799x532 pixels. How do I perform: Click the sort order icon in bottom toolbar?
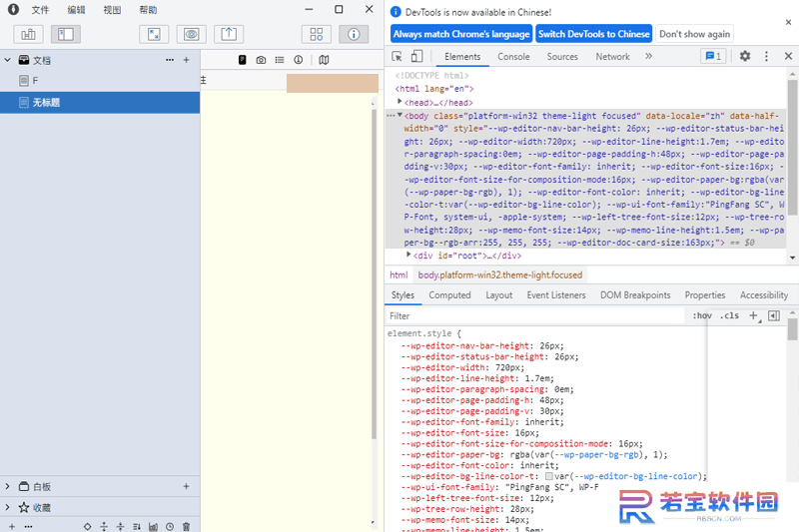pyautogui.click(x=137, y=527)
